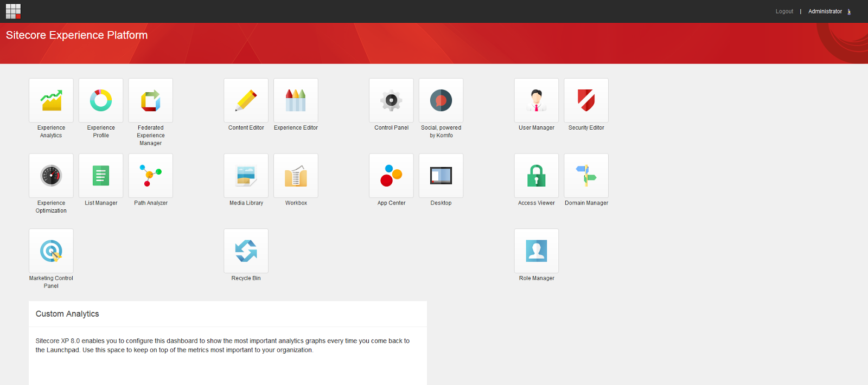Screen dimensions: 868x385
Task: Open the Workbox app
Action: tap(296, 176)
